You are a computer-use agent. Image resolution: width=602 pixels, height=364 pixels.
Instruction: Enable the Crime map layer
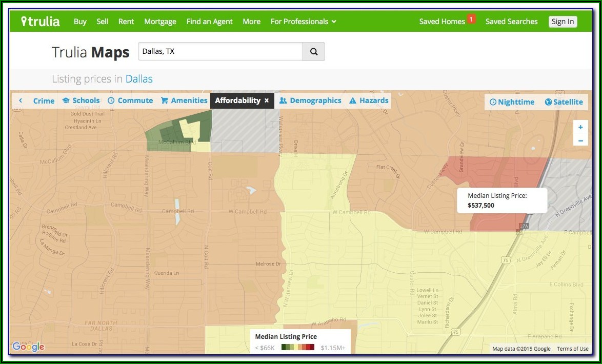point(44,100)
